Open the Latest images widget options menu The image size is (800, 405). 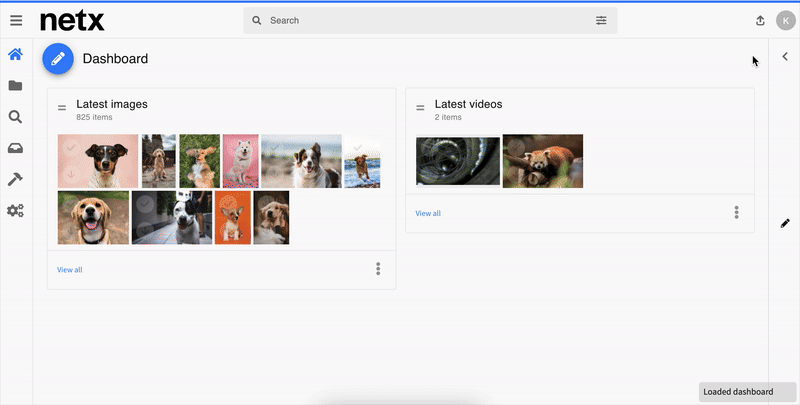click(378, 269)
